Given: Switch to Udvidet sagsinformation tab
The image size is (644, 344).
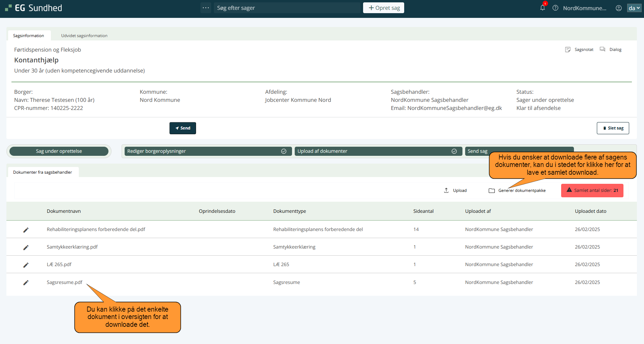Looking at the screenshot, I should click(x=84, y=36).
